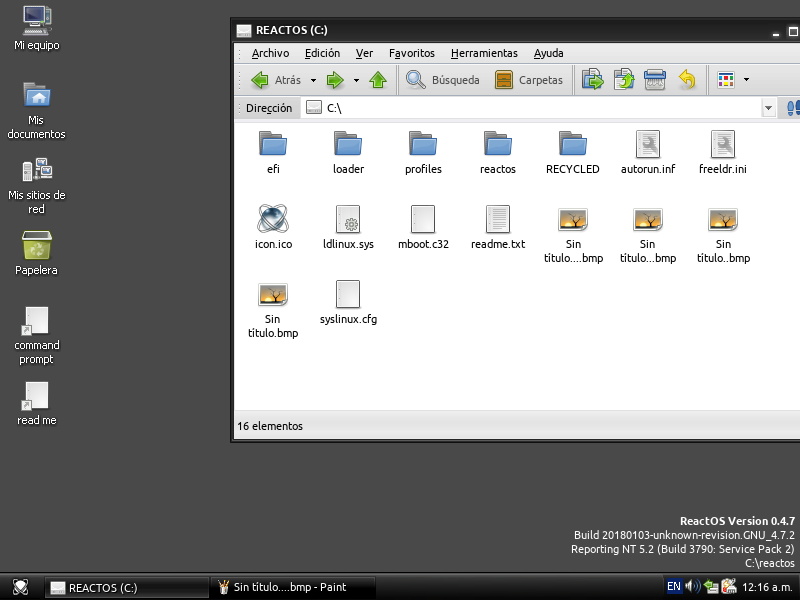Image resolution: width=800 pixels, height=600 pixels.
Task: Click the Copy To toolbar icon
Action: click(x=624, y=80)
